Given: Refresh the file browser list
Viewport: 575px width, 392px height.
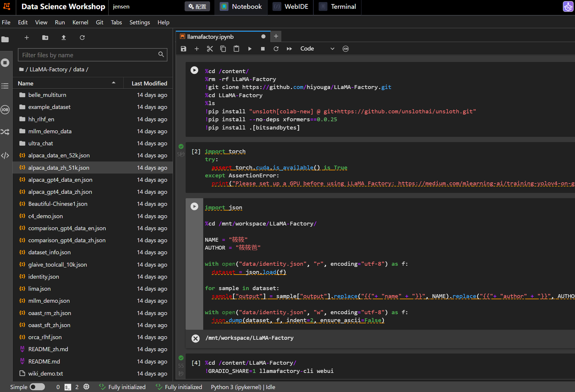Looking at the screenshot, I should (x=82, y=38).
